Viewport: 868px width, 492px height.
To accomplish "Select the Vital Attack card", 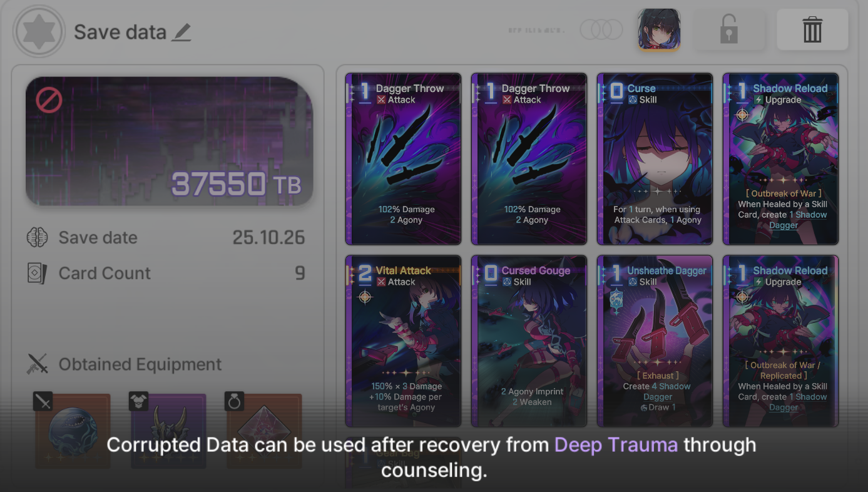I will click(404, 341).
